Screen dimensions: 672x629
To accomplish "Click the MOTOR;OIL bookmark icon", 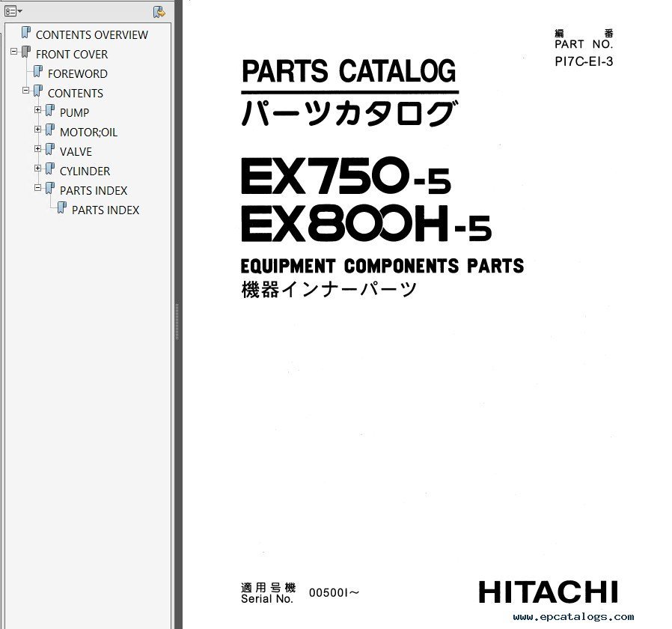I will 50,130.
